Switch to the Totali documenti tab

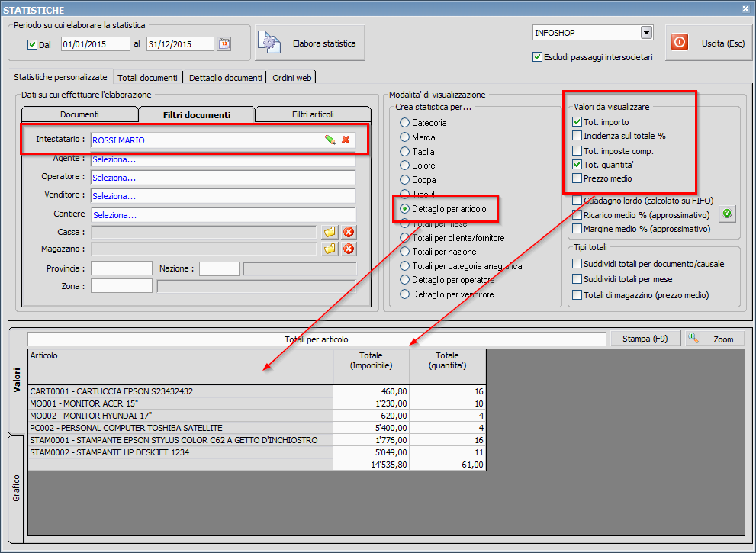coord(149,77)
